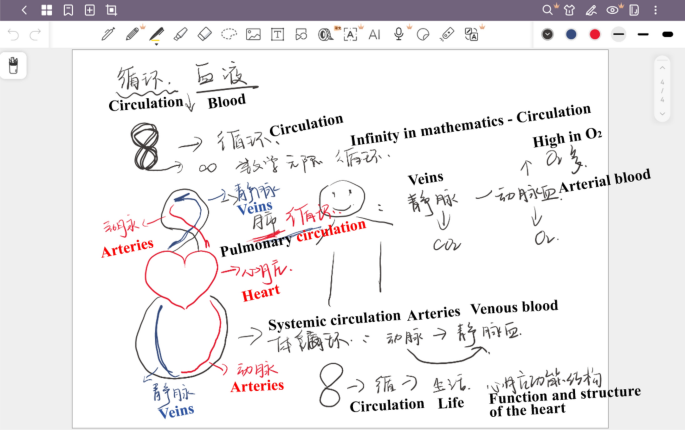Open the dark color picker dropdown
Image resolution: width=685 pixels, height=430 pixels.
pyautogui.click(x=547, y=34)
